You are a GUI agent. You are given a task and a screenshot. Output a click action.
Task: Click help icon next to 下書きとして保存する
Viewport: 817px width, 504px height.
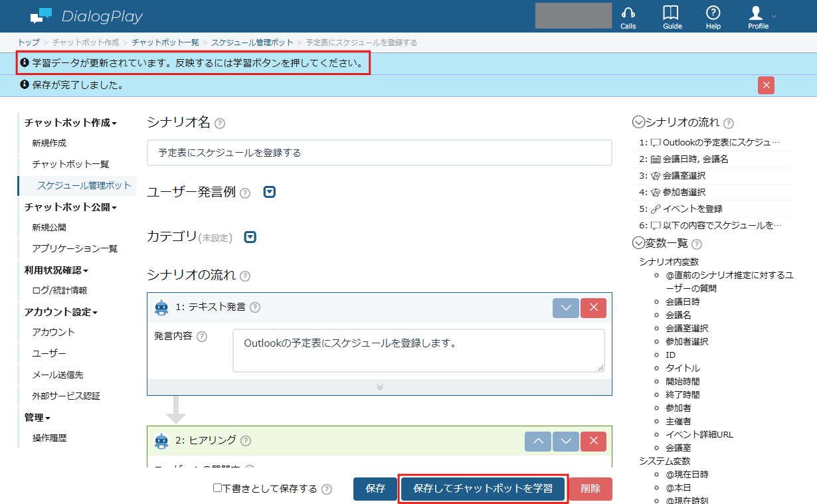coord(327,489)
